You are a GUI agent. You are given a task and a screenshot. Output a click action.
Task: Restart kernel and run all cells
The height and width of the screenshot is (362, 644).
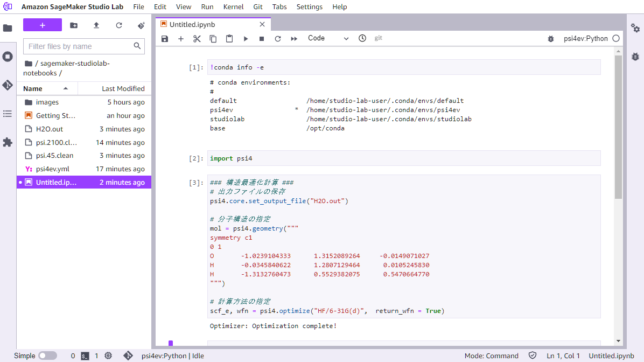294,39
